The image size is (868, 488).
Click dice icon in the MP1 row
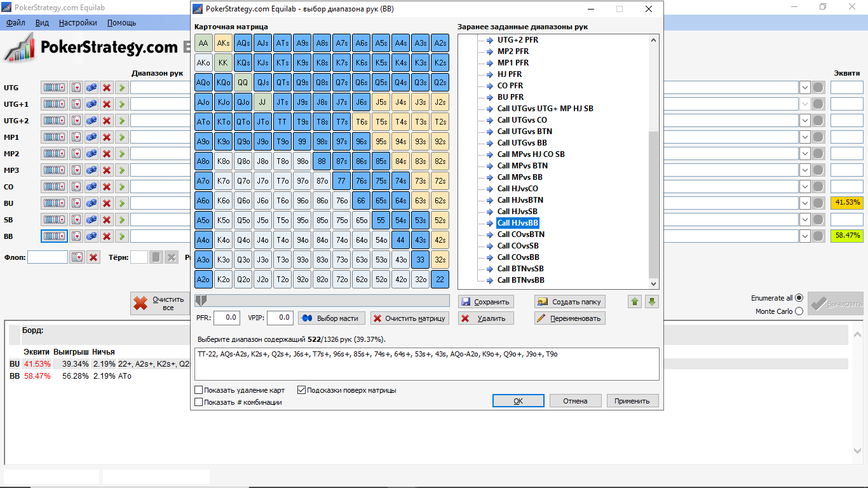coord(92,137)
